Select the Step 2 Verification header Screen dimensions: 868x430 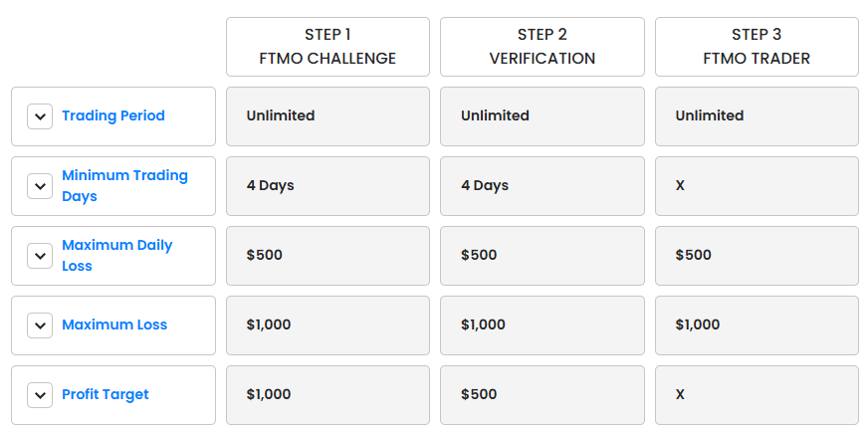tap(542, 47)
